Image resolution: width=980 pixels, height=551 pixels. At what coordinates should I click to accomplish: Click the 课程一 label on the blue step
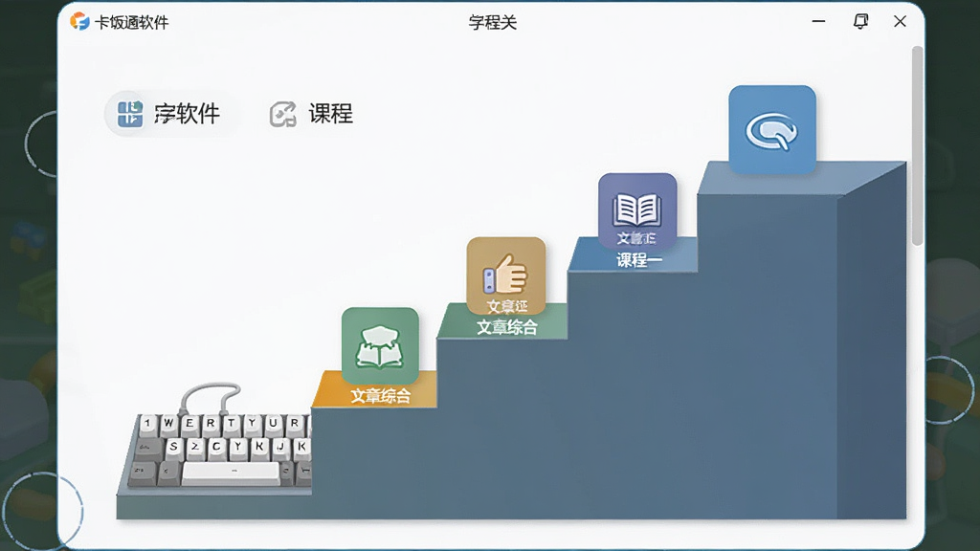[x=638, y=260]
